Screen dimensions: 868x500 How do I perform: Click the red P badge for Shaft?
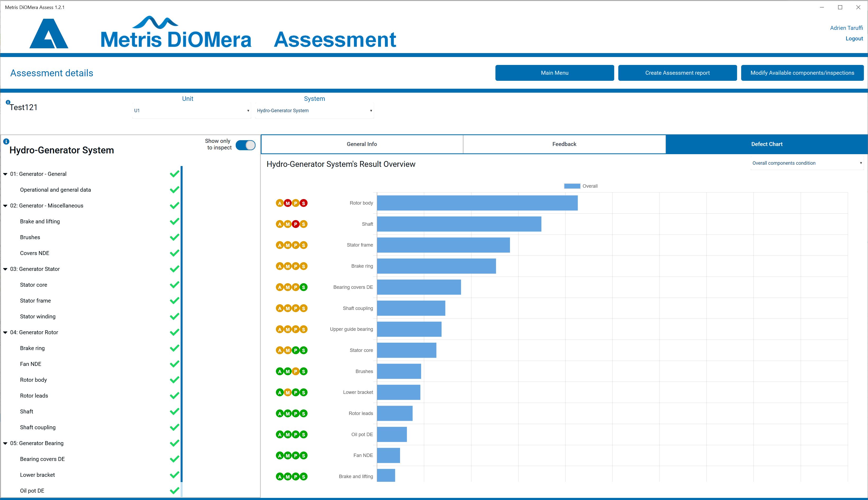[x=295, y=224]
